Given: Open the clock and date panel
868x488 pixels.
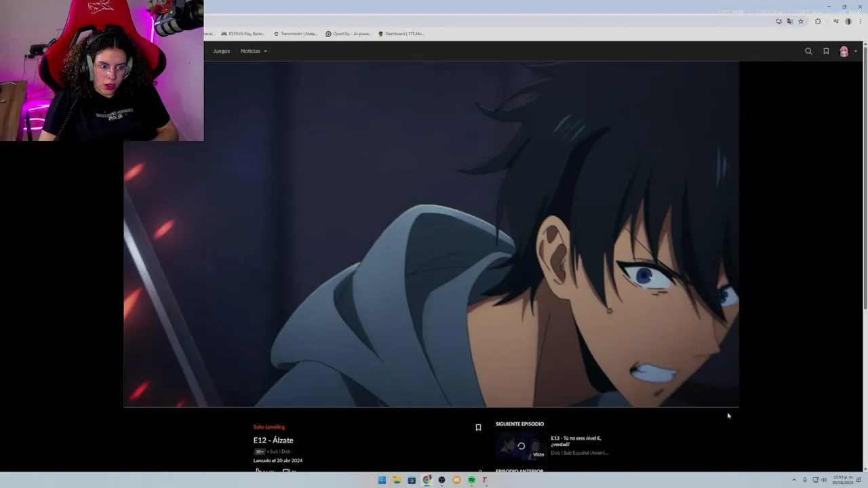Looking at the screenshot, I should tap(844, 480).
